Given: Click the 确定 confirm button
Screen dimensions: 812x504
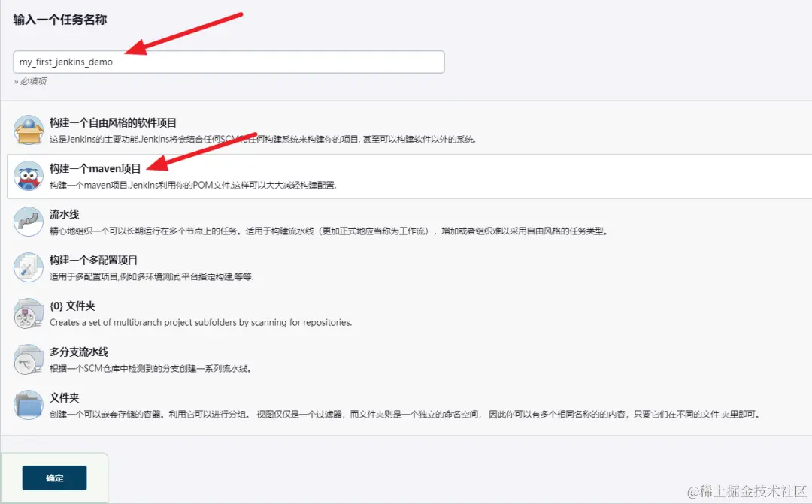Looking at the screenshot, I should pos(54,478).
